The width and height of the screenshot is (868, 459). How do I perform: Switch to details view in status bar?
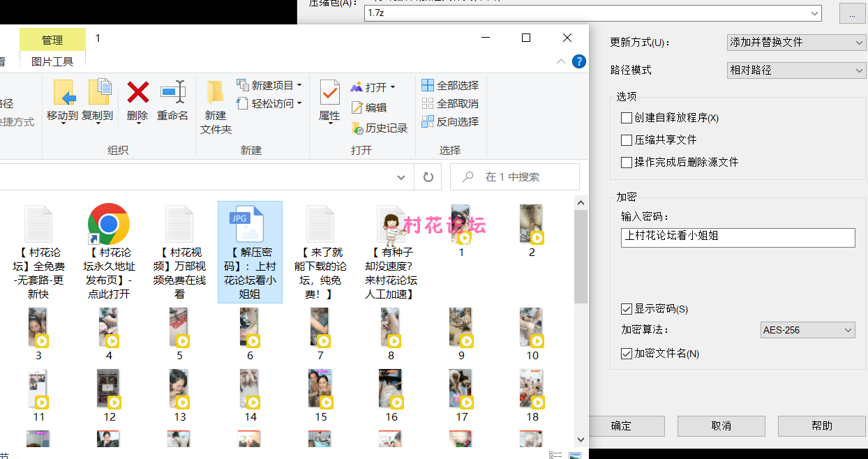(x=555, y=455)
